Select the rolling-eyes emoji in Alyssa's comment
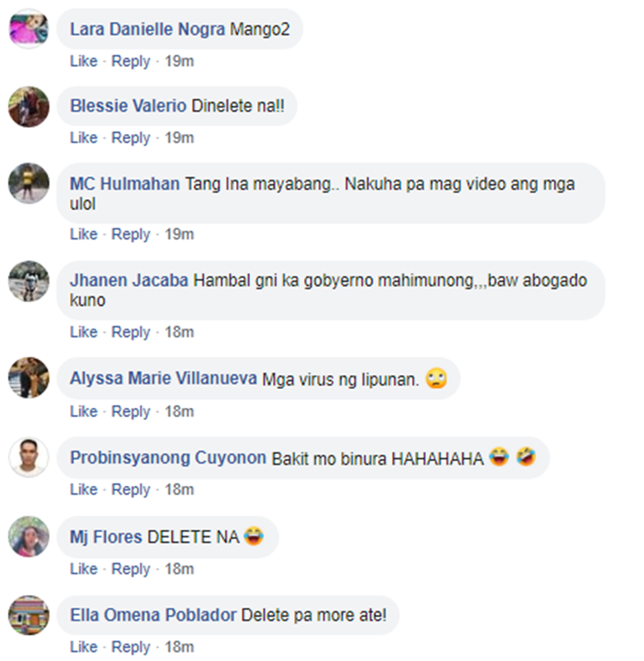The image size is (644, 661). (436, 378)
